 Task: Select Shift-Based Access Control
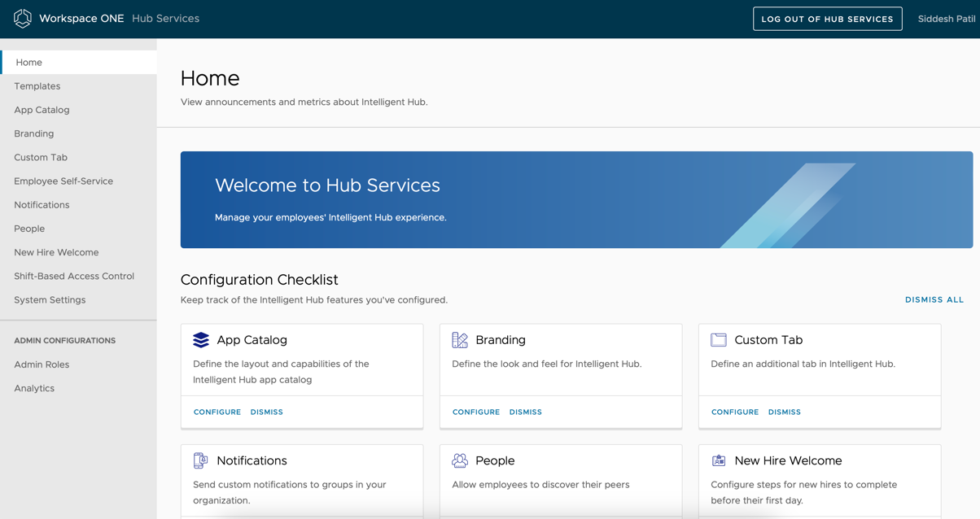[x=74, y=276]
